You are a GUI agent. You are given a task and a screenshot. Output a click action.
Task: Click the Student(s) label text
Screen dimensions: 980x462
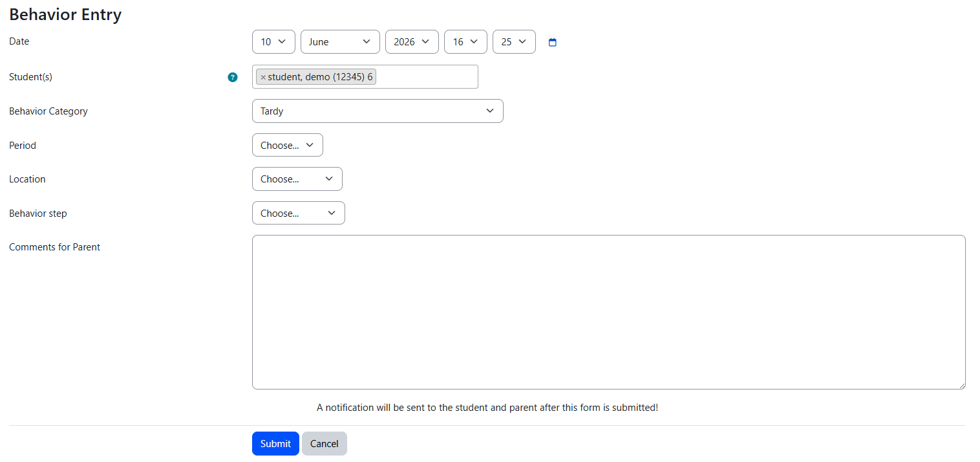click(30, 77)
